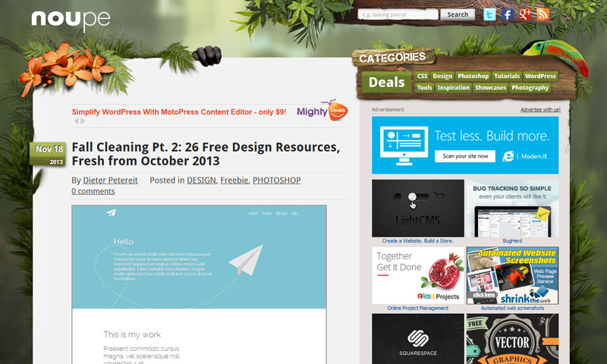Image resolution: width=607 pixels, height=364 pixels.
Task: Open the 0 comments link
Action: click(93, 191)
